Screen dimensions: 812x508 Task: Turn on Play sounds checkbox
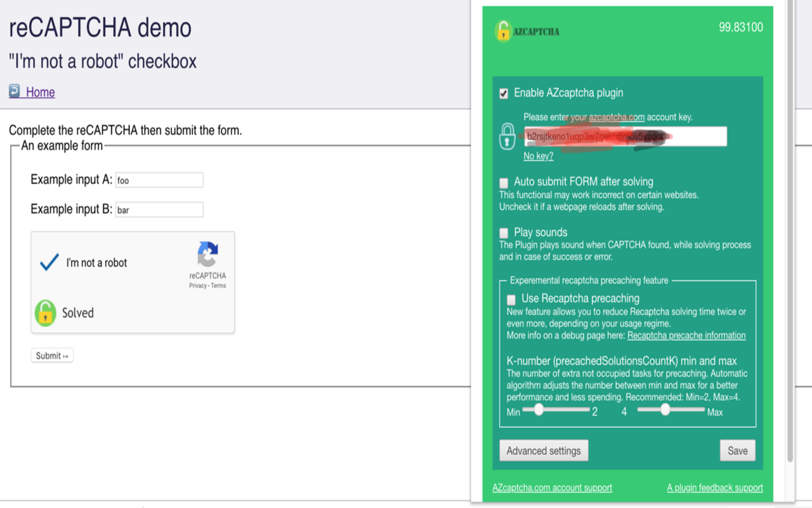pyautogui.click(x=504, y=233)
